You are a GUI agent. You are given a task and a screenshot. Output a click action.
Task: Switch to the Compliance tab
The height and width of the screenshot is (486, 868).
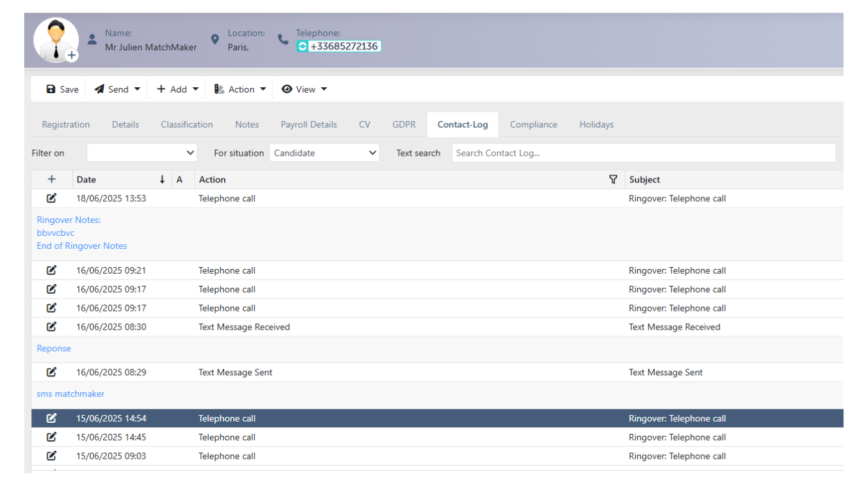(x=533, y=124)
